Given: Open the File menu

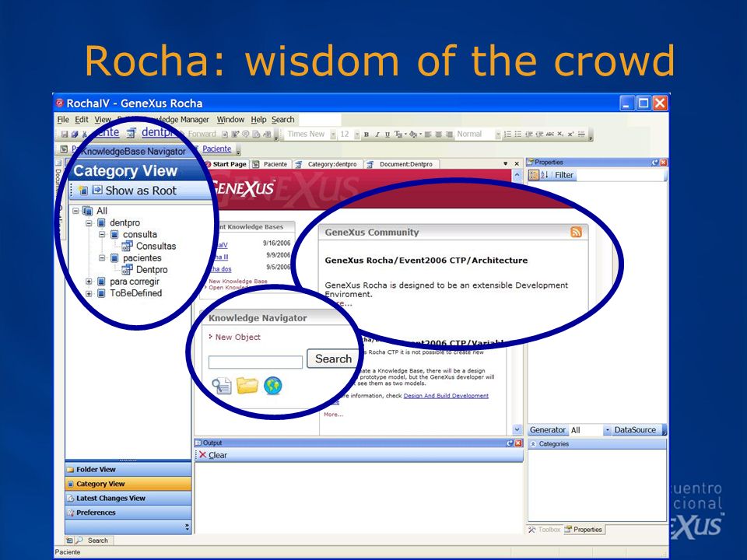Looking at the screenshot, I should [x=63, y=120].
